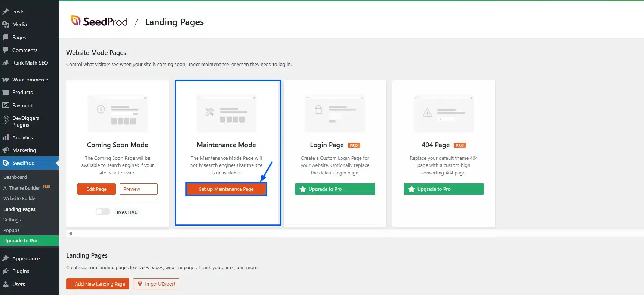Click the Payments dollar icon
Screen dimensions: 644x295
tap(6, 105)
